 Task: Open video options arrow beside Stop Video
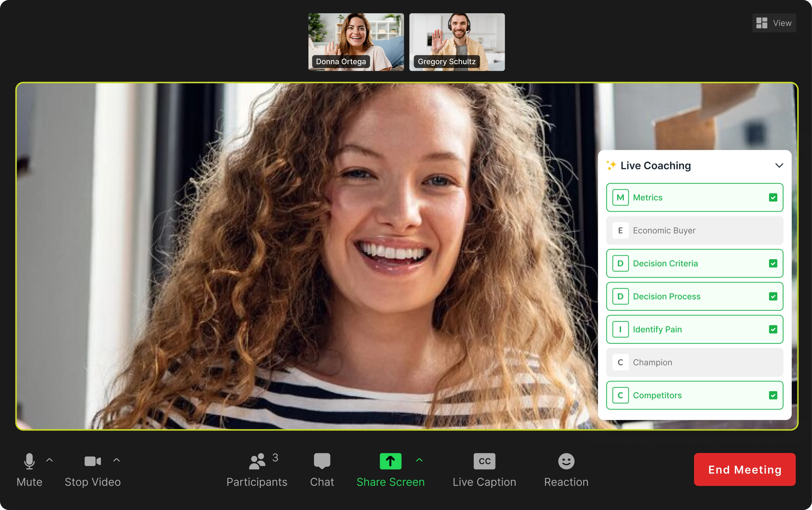tap(116, 460)
